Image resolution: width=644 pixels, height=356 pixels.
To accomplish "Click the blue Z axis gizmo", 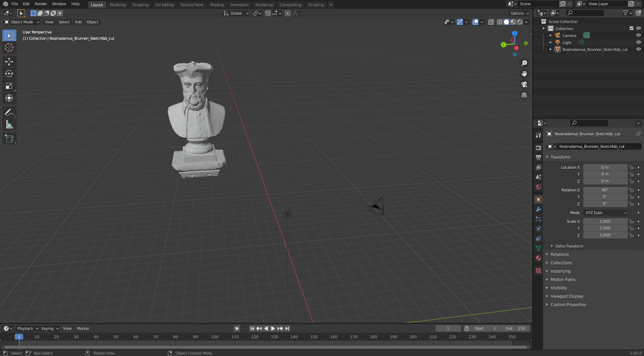I will tap(514, 33).
